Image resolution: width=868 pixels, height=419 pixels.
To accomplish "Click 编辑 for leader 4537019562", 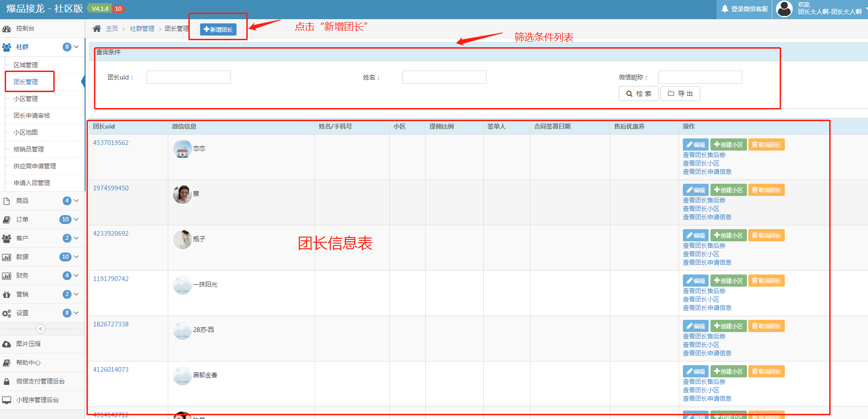I will point(696,145).
